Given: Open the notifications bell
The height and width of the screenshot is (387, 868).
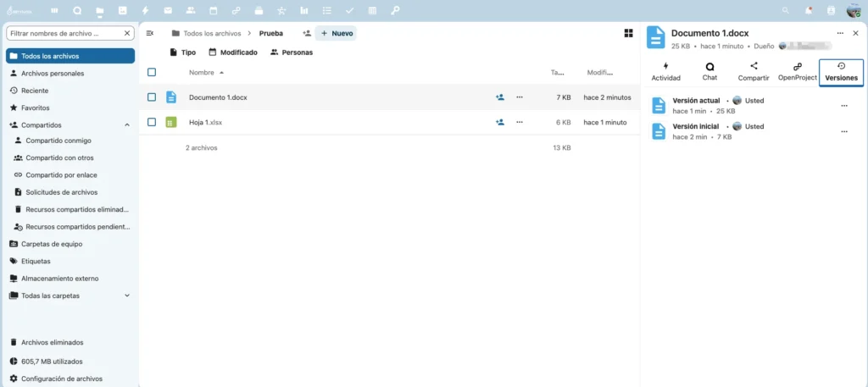Looking at the screenshot, I should (x=809, y=10).
